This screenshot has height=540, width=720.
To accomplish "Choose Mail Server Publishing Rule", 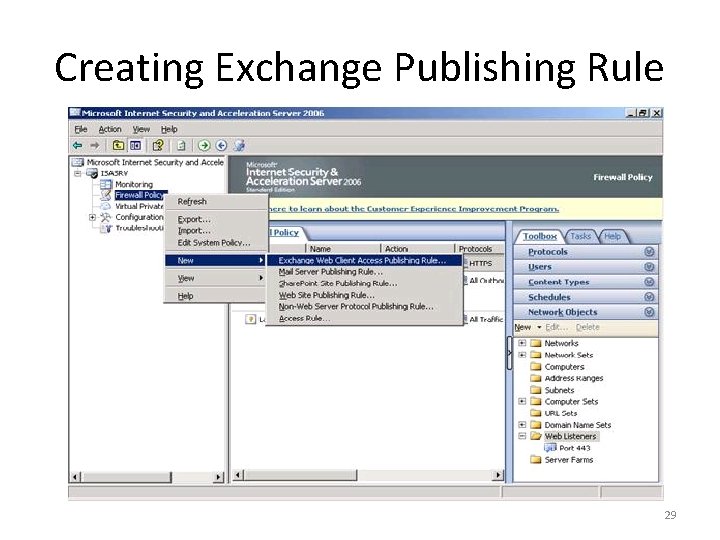I will point(365,272).
